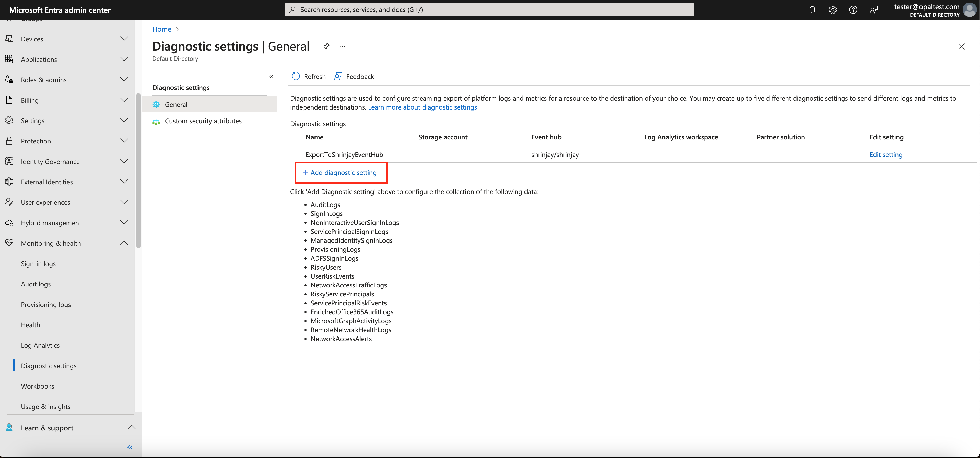Open Audit logs in sidebar
The image size is (980, 458).
[36, 284]
